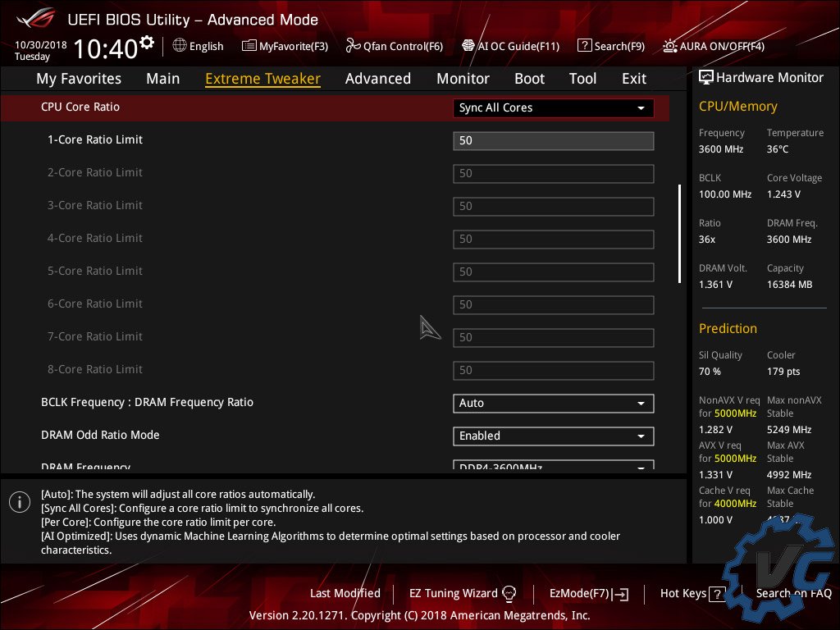Click the Max AVX Stable 4992 MHz value

tap(789, 475)
